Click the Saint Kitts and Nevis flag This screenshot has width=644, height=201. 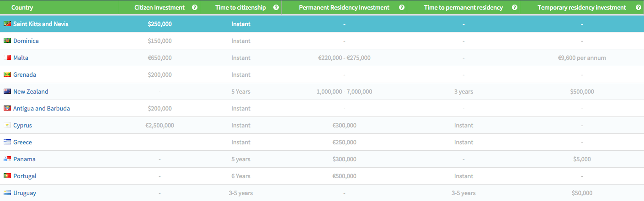pos(7,24)
